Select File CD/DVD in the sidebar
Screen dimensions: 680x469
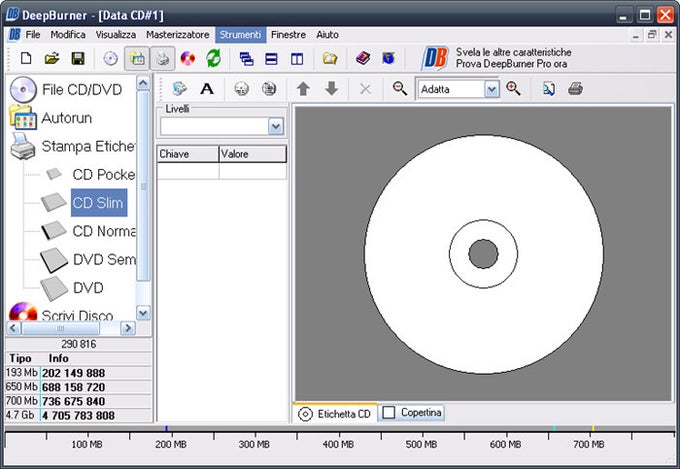click(x=66, y=90)
